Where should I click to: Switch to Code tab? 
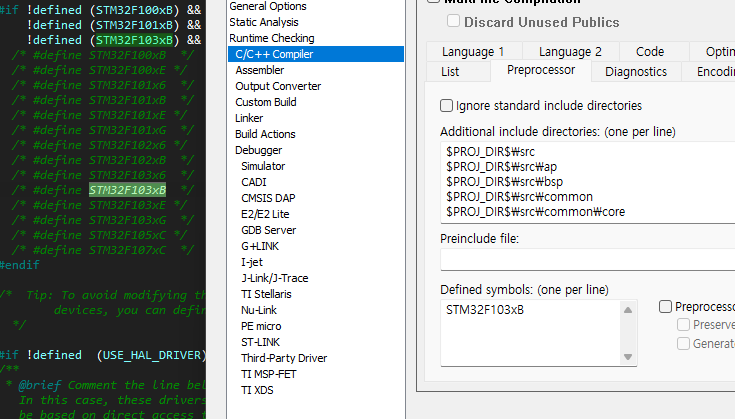[650, 52]
